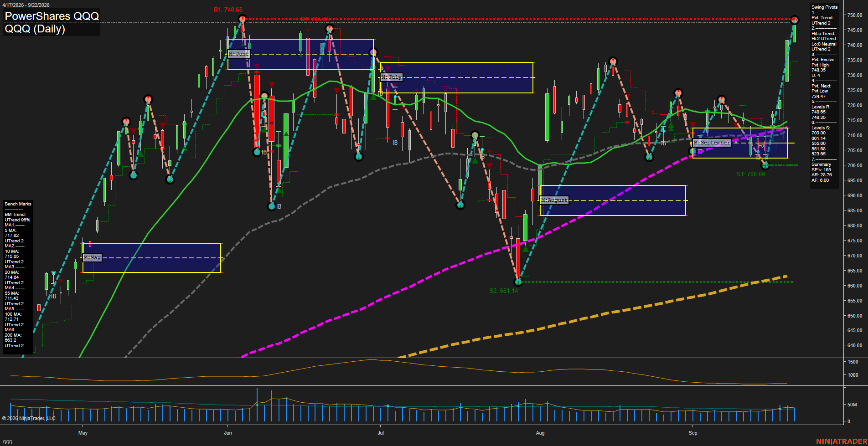Select the AF: 6.00 summary value
Screen dimensions: 868x446
pyautogui.click(x=820, y=180)
